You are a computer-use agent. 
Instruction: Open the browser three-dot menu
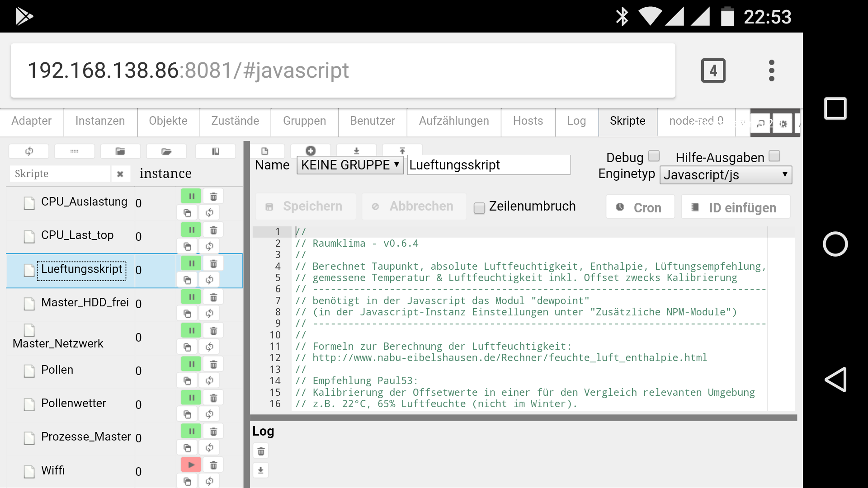[772, 70]
